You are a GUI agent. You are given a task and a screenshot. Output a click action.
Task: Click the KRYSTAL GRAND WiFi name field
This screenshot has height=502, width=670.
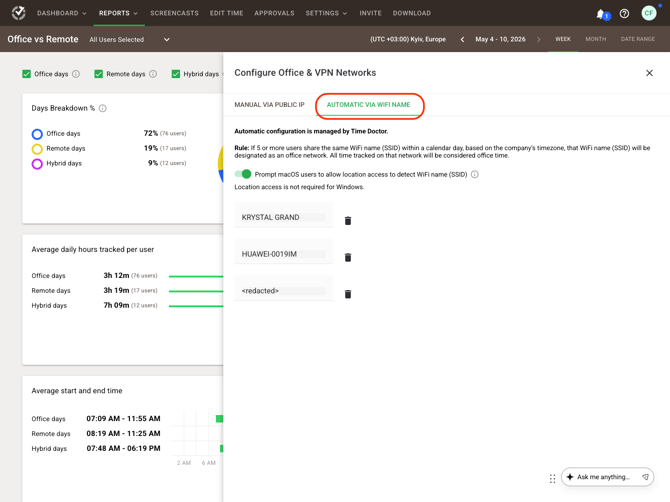(x=283, y=217)
